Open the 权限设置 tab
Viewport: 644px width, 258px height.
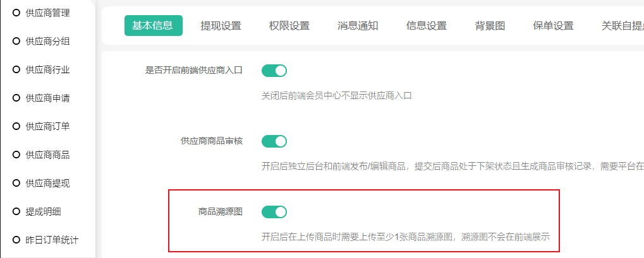coord(289,26)
